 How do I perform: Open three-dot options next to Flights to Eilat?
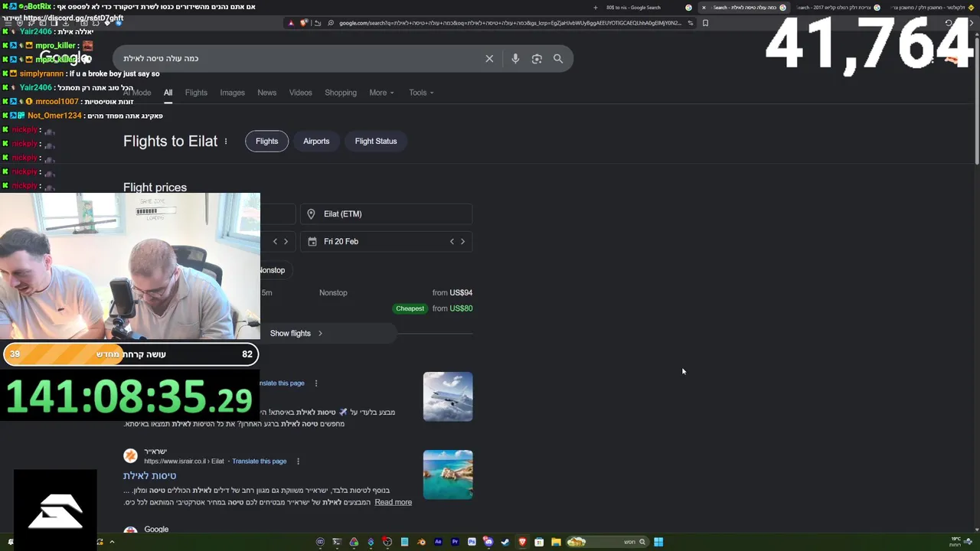[226, 142]
